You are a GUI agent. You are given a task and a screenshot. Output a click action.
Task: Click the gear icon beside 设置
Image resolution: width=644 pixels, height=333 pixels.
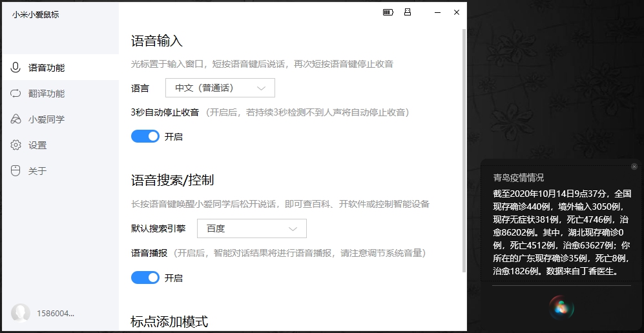point(16,145)
